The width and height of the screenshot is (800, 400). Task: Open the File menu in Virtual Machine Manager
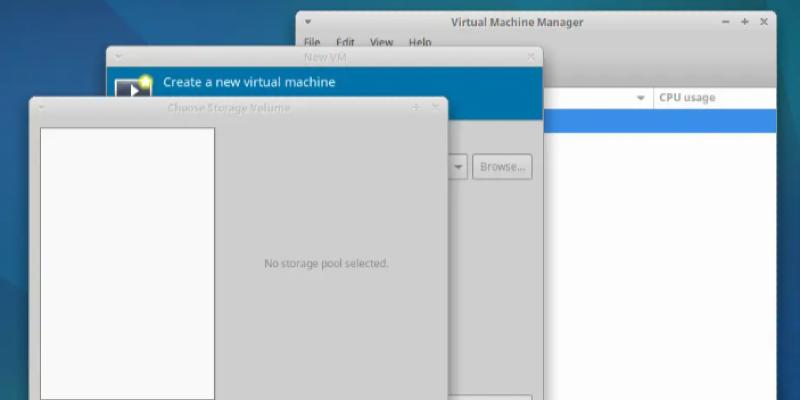312,42
